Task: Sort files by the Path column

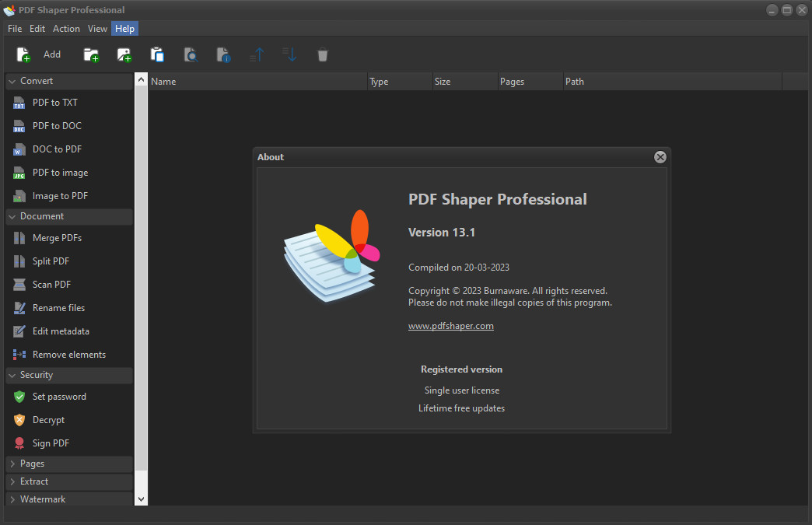Action: click(x=672, y=82)
